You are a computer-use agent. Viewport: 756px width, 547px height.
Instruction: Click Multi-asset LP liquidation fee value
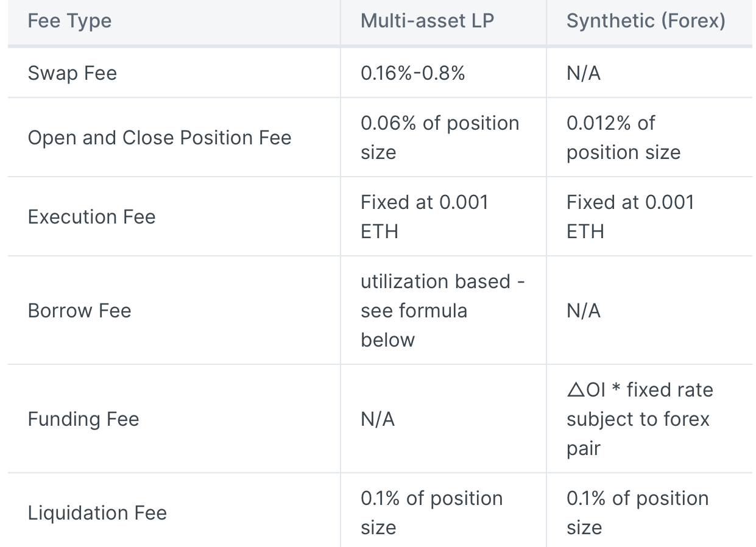pos(431,513)
